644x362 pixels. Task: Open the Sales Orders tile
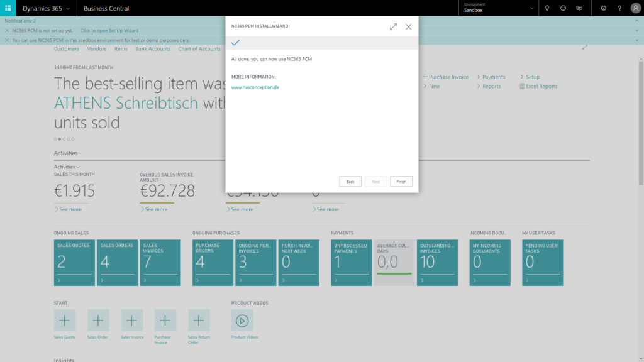coord(117,263)
